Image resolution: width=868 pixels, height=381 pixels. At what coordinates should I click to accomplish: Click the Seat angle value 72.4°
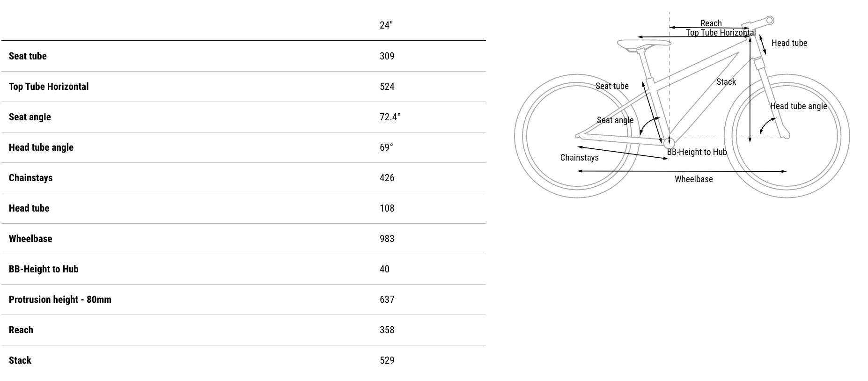(390, 117)
